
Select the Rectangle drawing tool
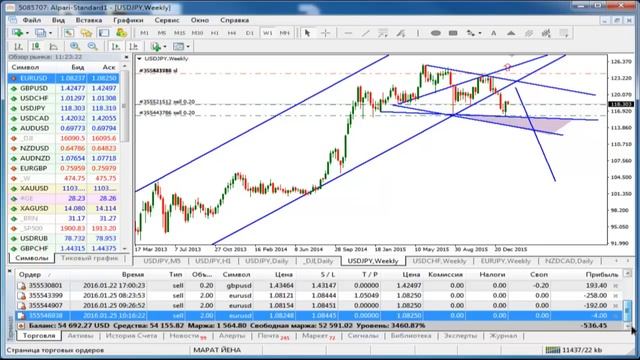[453, 33]
